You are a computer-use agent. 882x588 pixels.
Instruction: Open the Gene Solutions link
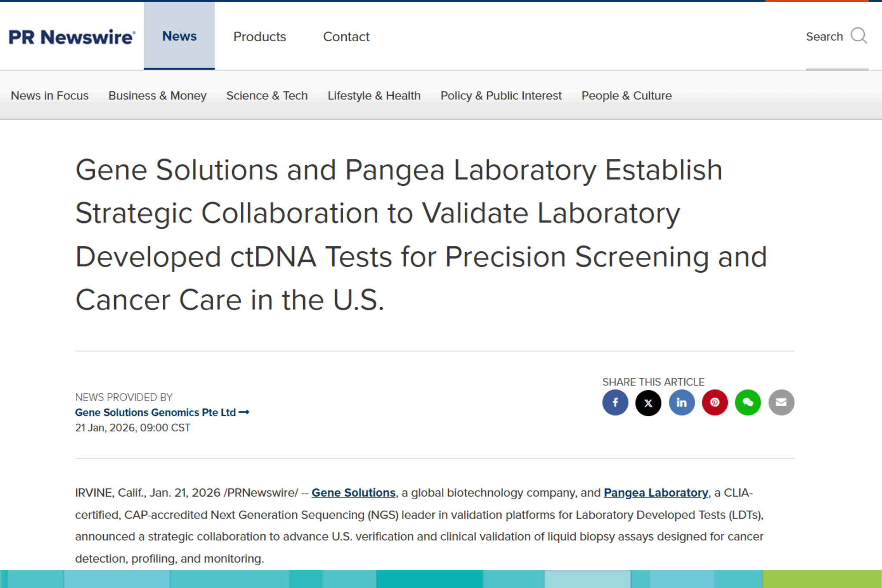[x=353, y=492]
